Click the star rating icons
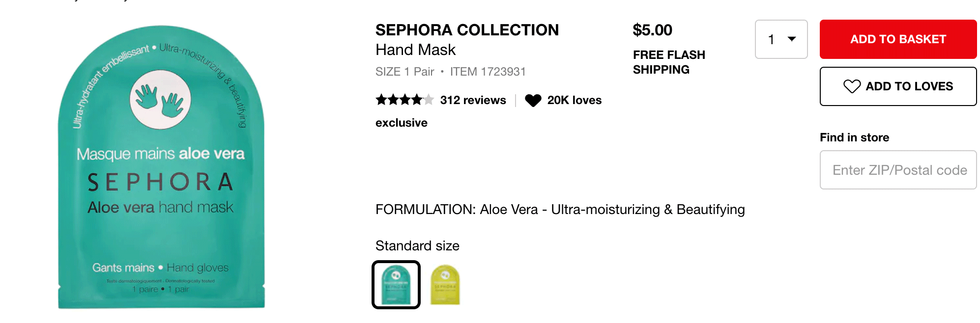980x323 pixels. [x=404, y=100]
